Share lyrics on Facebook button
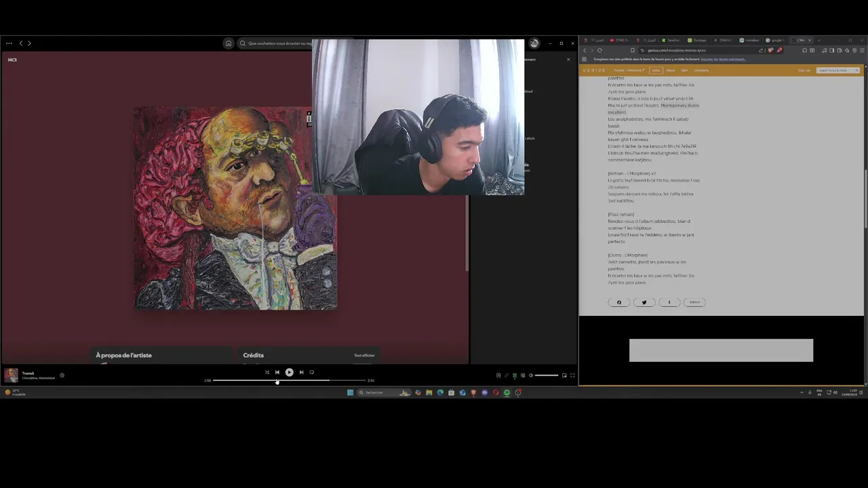 [618, 302]
